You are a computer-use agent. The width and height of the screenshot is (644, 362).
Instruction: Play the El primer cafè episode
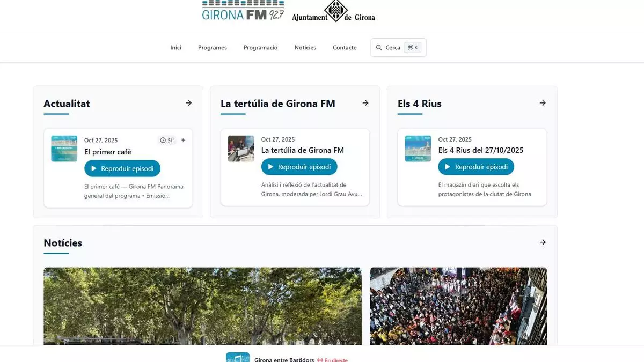tap(122, 168)
